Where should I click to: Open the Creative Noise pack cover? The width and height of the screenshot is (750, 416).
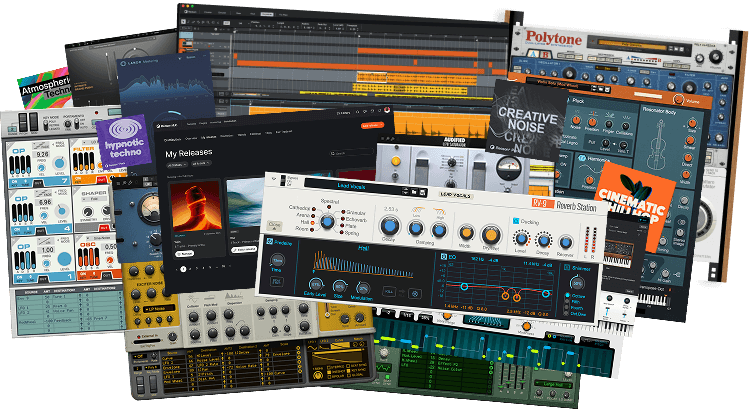[x=526, y=118]
